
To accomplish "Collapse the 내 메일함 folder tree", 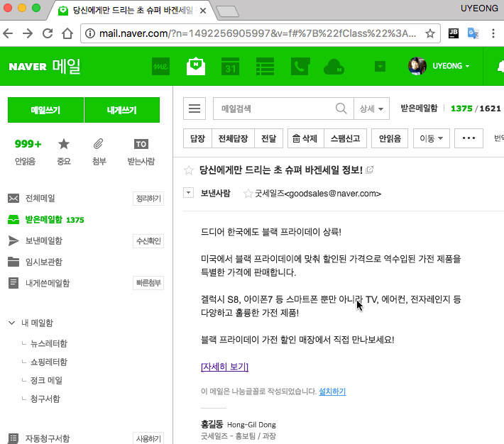I will point(12,323).
